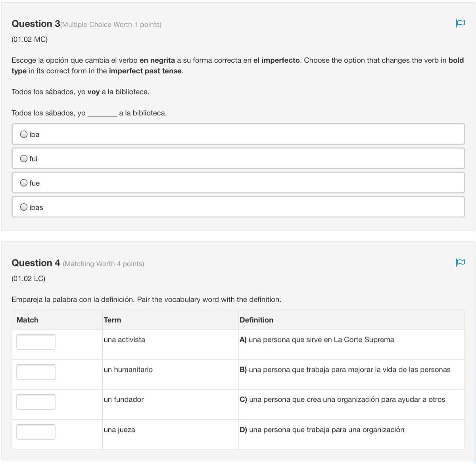The width and height of the screenshot is (476, 464).
Task: Click the 'Question 4' heading
Action: (36, 263)
